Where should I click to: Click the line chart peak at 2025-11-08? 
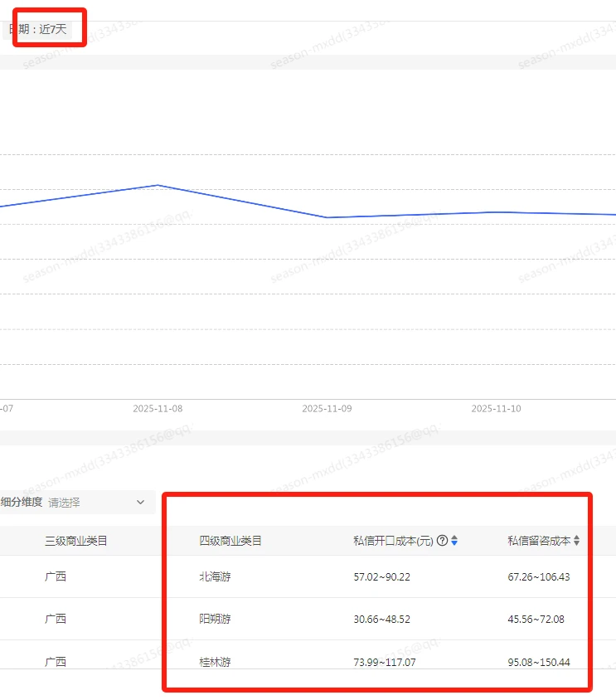pos(158,185)
